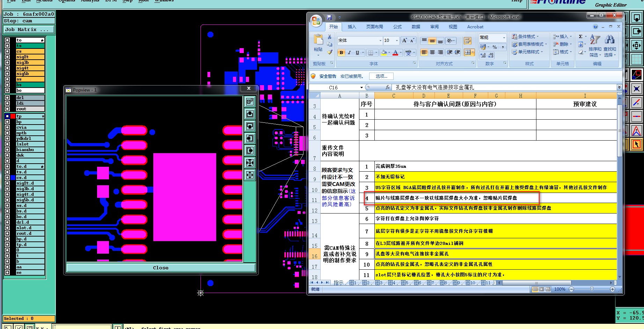
Task: Toggle the checkbox for layer rout
Action: (x=7, y=109)
